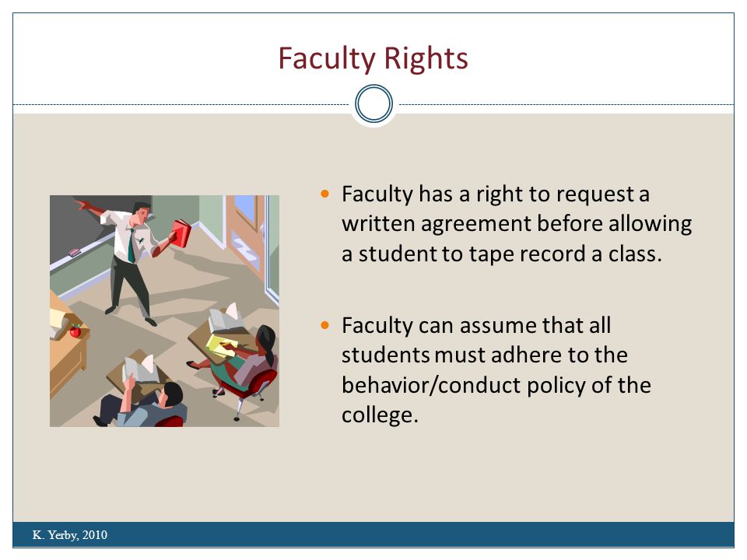Click the red book held by teacher

pyautogui.click(x=181, y=233)
